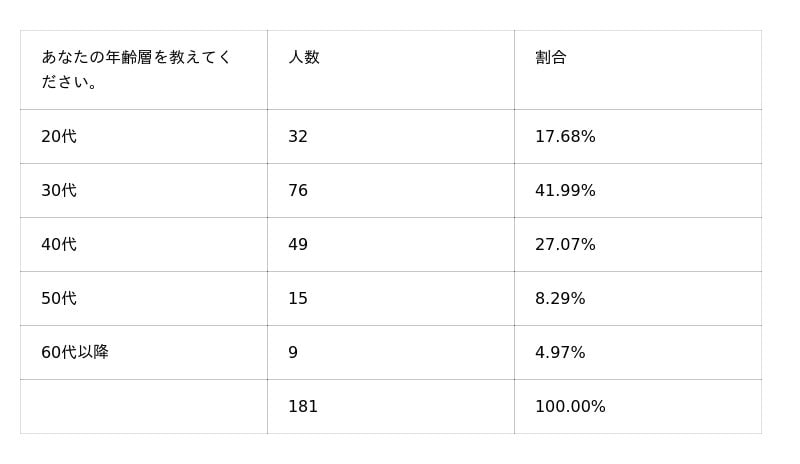This screenshot has height=464, width=800.
Task: Select the cell showing 9 people
Action: pyautogui.click(x=293, y=353)
